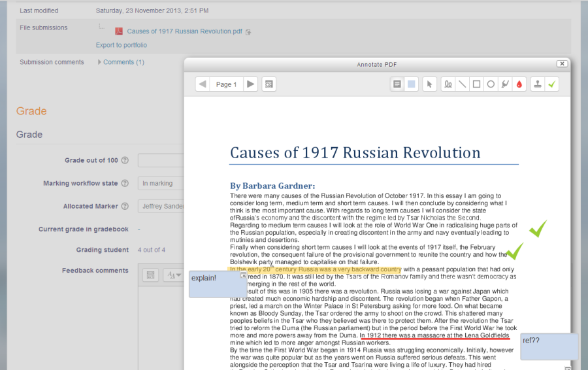Choose the Rectangle annotation tool
Viewport: 588px width, 370px height.
[477, 84]
